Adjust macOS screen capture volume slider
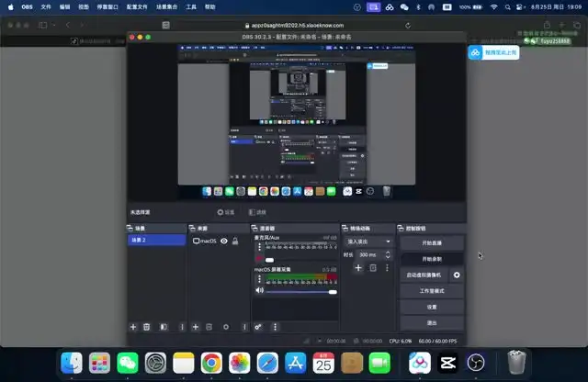The height and width of the screenshot is (382, 588). pos(303,291)
